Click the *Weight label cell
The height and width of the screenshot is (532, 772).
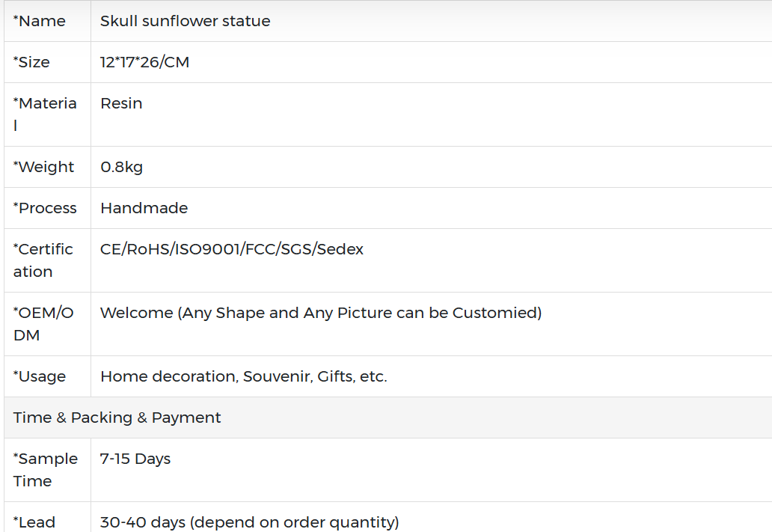coord(44,167)
